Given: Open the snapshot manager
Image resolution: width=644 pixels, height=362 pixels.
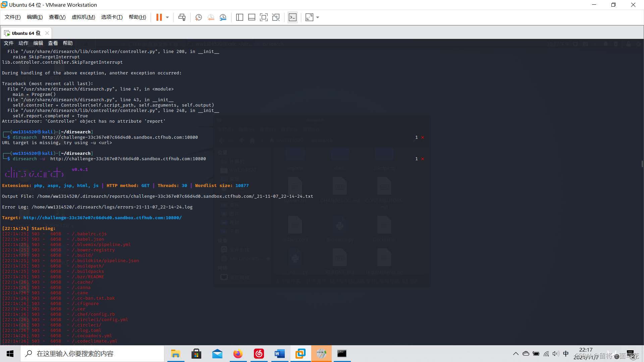Looking at the screenshot, I should (x=223, y=17).
